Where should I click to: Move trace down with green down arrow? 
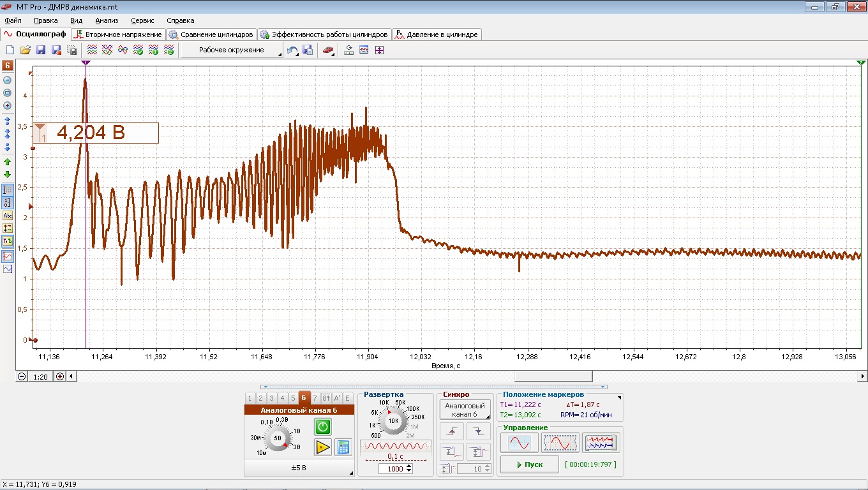pos(8,174)
